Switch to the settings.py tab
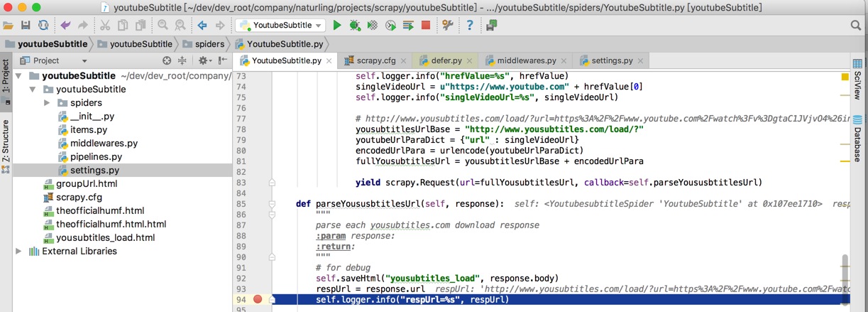This screenshot has height=312, width=868. pos(612,61)
